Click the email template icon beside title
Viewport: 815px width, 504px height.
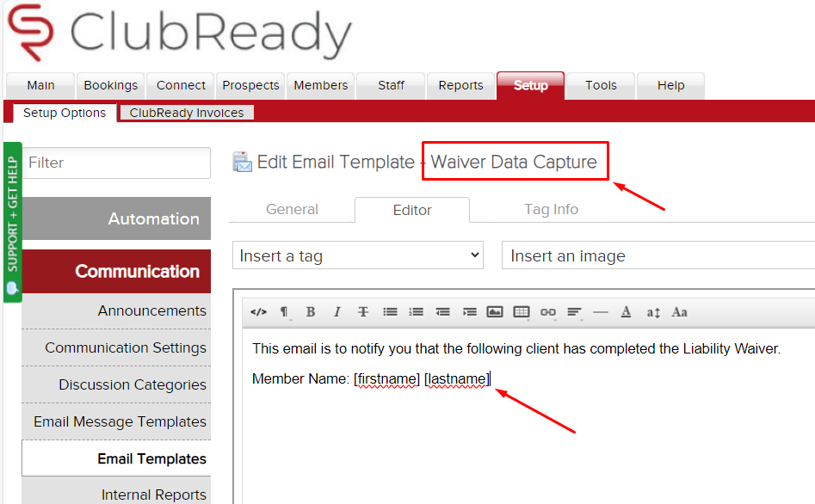pos(242,162)
